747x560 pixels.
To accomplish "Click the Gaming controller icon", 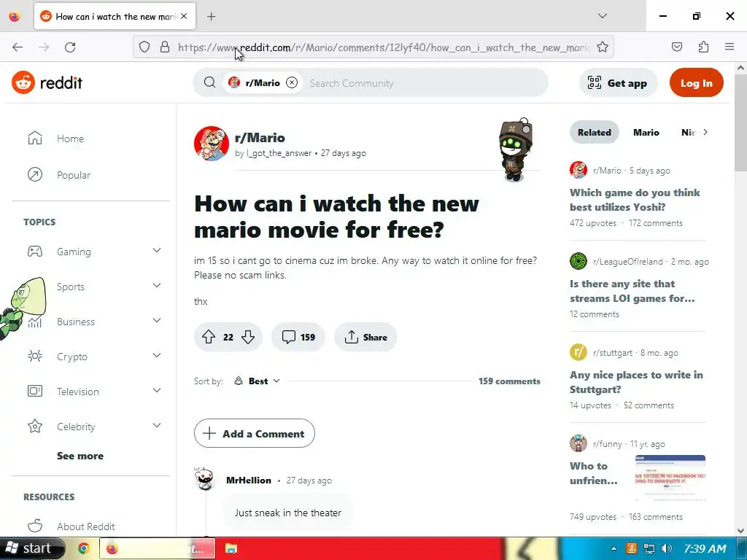I will pos(35,251).
